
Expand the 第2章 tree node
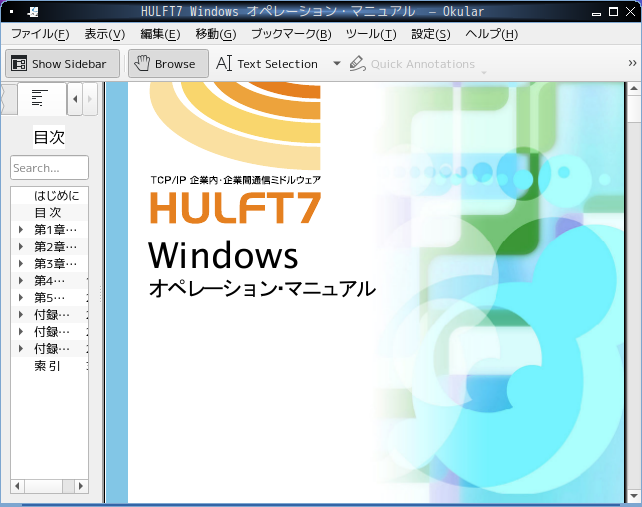pyautogui.click(x=20, y=247)
